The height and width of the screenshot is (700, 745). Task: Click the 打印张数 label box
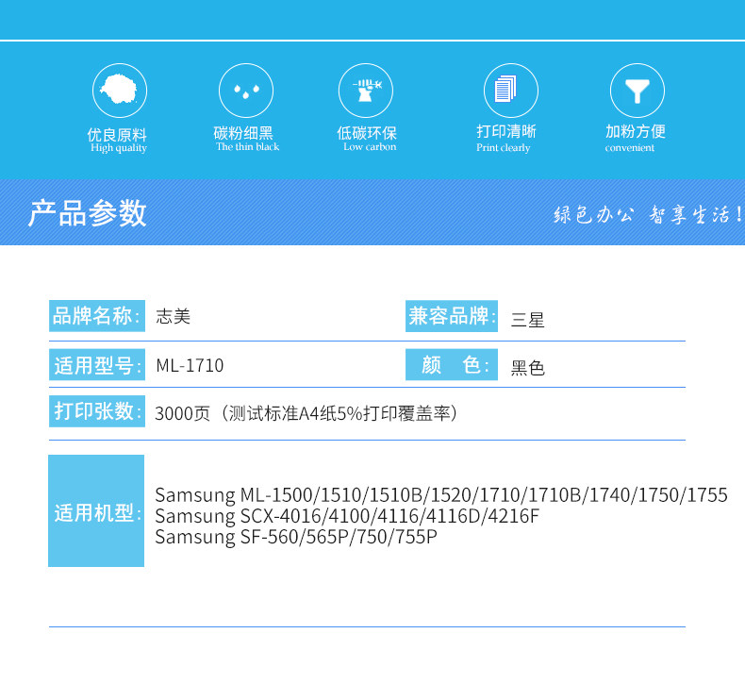tap(97, 411)
